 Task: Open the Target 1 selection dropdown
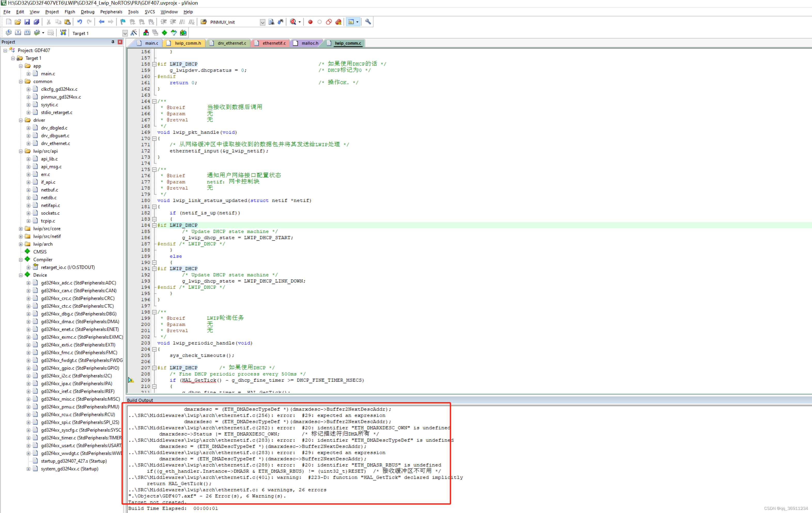125,33
